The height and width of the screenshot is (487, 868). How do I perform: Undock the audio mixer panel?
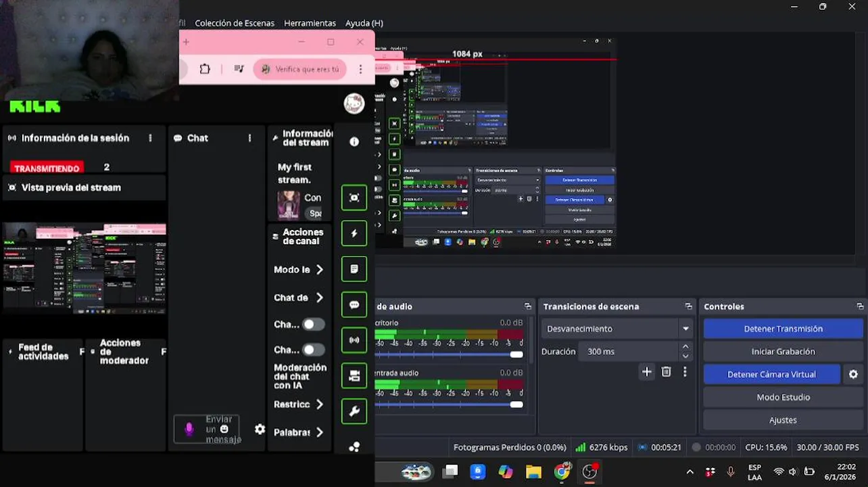coord(528,306)
